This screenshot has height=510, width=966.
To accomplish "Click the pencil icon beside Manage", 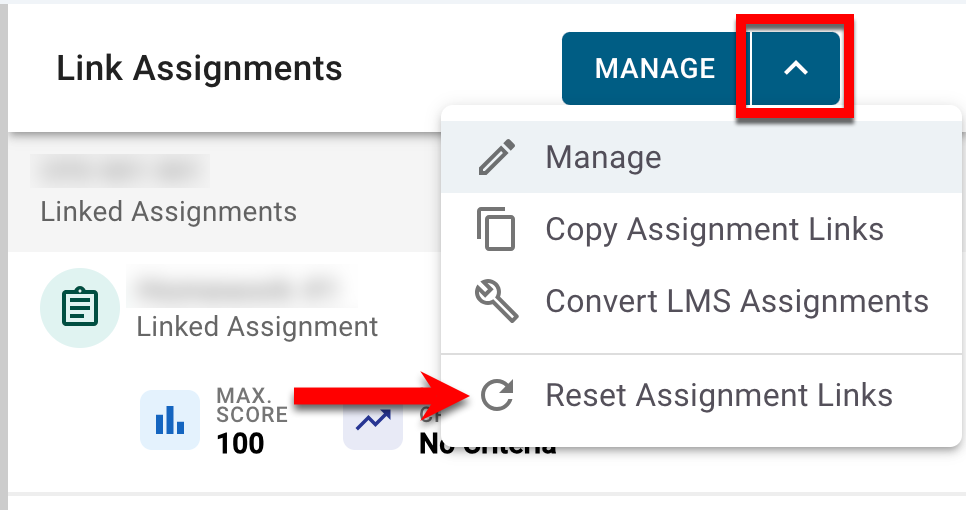I will (x=496, y=158).
